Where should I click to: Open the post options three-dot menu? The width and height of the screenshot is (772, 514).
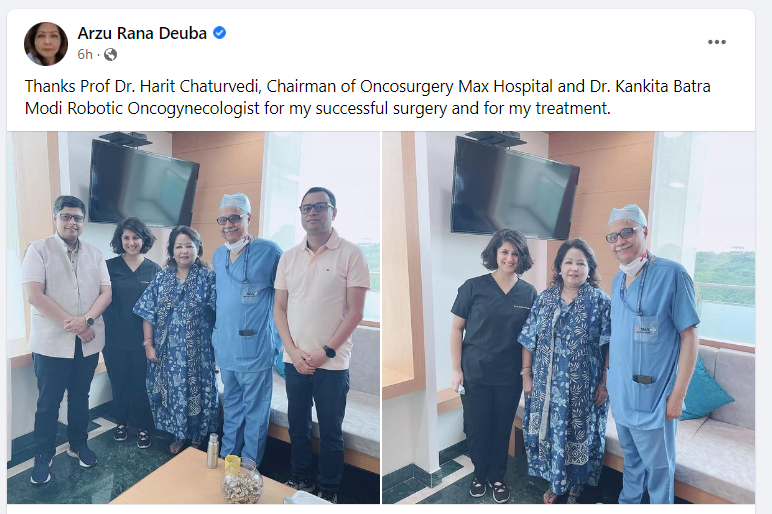[716, 42]
